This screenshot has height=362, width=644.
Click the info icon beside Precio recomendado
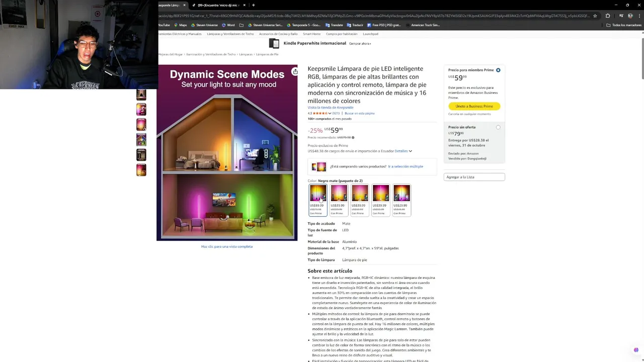pos(353,137)
